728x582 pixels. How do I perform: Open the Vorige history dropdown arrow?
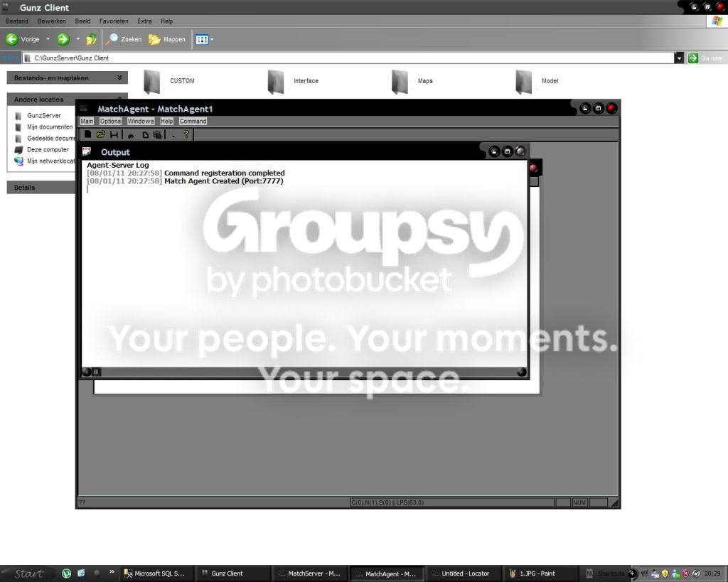(x=48, y=40)
